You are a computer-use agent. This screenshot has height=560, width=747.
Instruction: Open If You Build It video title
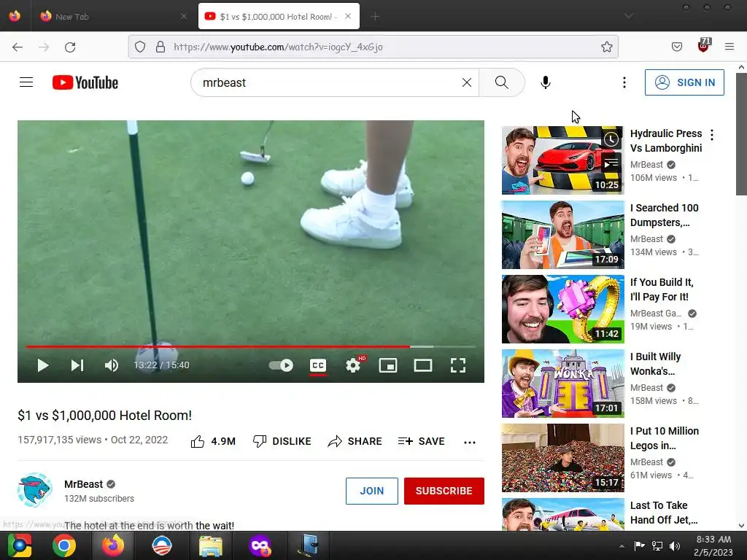pos(662,289)
